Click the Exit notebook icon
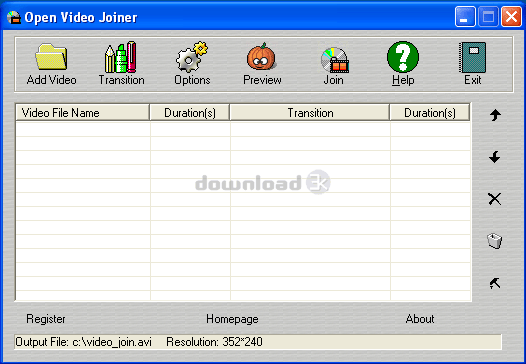Image resolution: width=526 pixels, height=364 pixels. click(473, 57)
